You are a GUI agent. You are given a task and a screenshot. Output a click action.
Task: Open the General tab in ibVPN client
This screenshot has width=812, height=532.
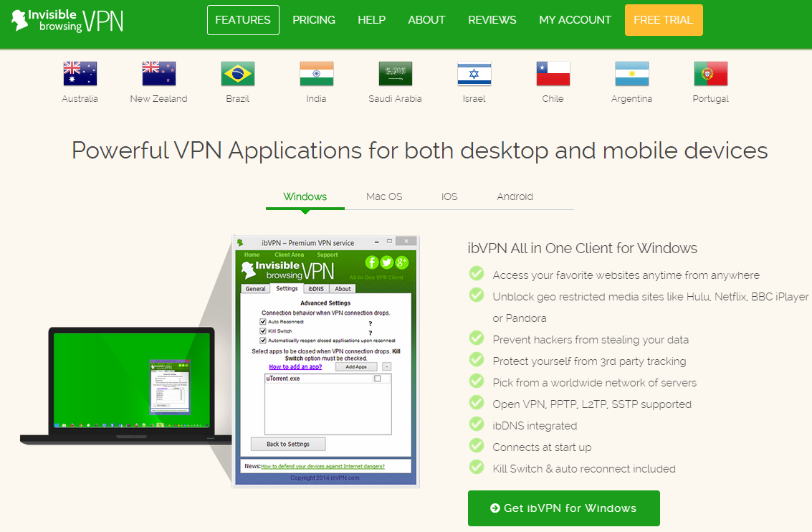pos(255,289)
